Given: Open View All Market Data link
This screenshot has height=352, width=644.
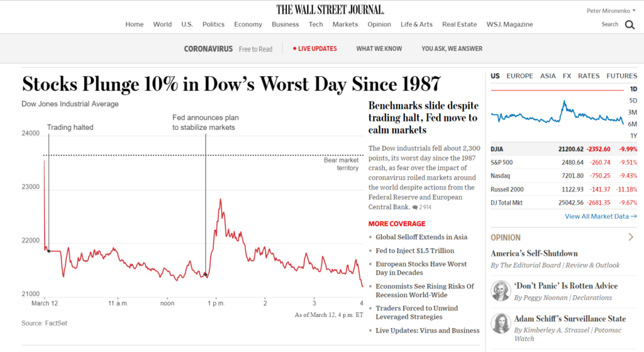Looking at the screenshot, I should [601, 217].
